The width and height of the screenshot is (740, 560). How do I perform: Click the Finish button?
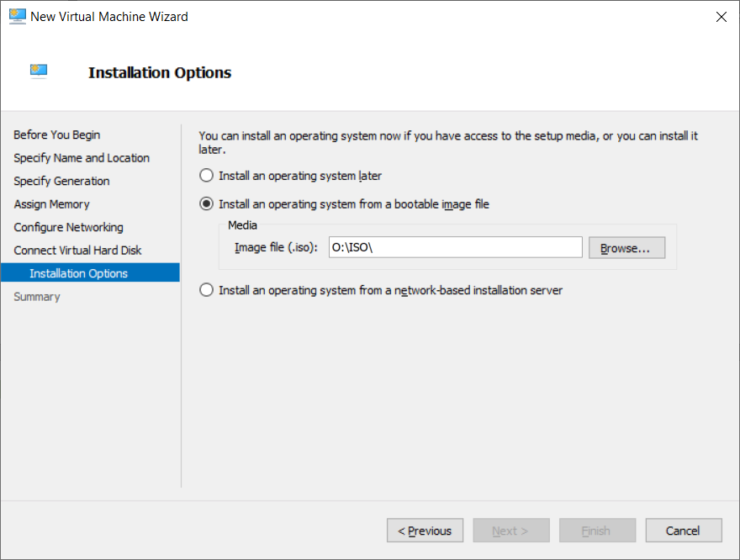click(x=597, y=531)
